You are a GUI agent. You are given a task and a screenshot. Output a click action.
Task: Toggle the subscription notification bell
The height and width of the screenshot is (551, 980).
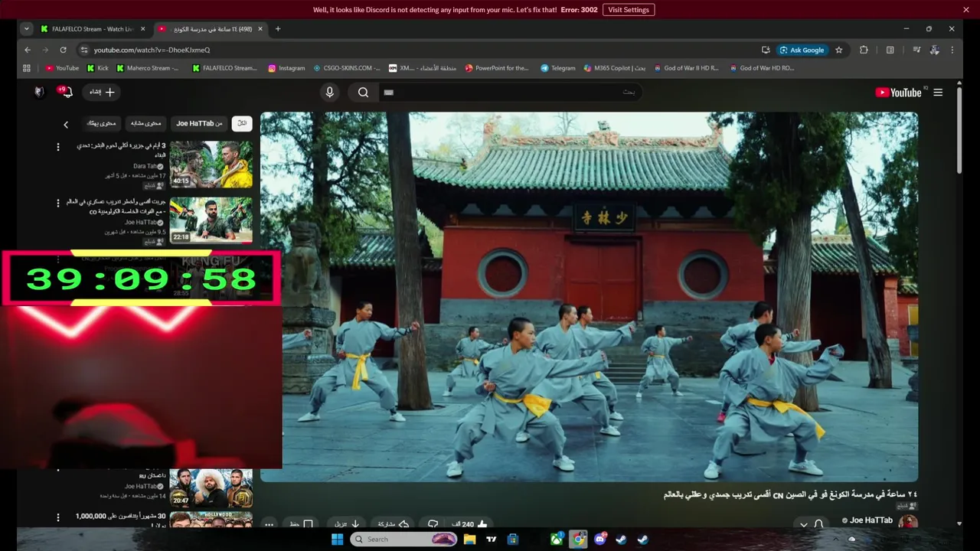tap(818, 524)
